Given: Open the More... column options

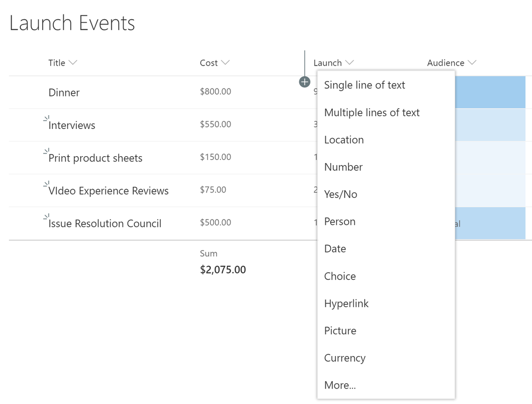Looking at the screenshot, I should coord(340,385).
